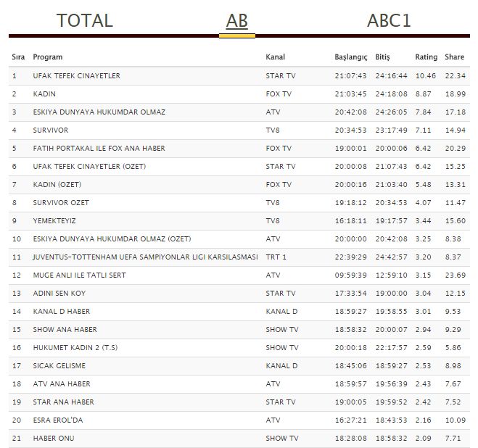Click rating value 8.87
This screenshot has width=478, height=448.
(424, 94)
